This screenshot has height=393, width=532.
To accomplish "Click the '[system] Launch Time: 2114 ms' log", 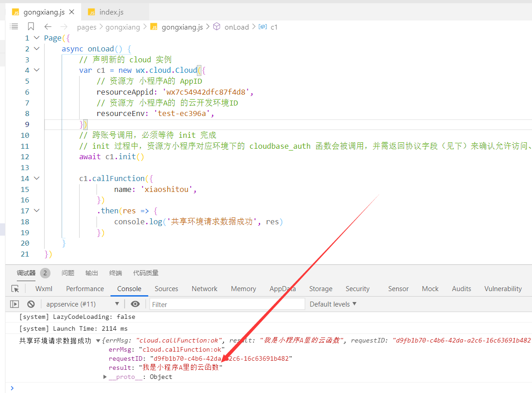I will [73, 328].
